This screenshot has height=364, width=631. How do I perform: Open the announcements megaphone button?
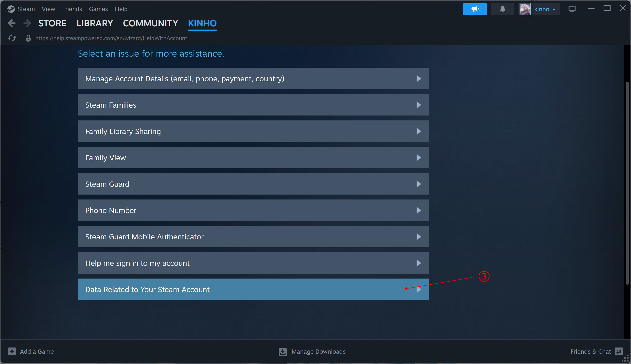[x=474, y=9]
